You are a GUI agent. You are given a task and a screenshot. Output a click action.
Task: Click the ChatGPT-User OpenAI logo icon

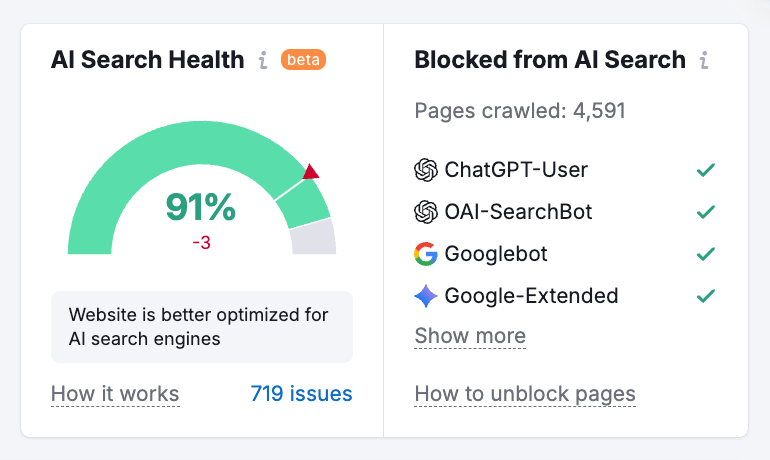tap(426, 170)
